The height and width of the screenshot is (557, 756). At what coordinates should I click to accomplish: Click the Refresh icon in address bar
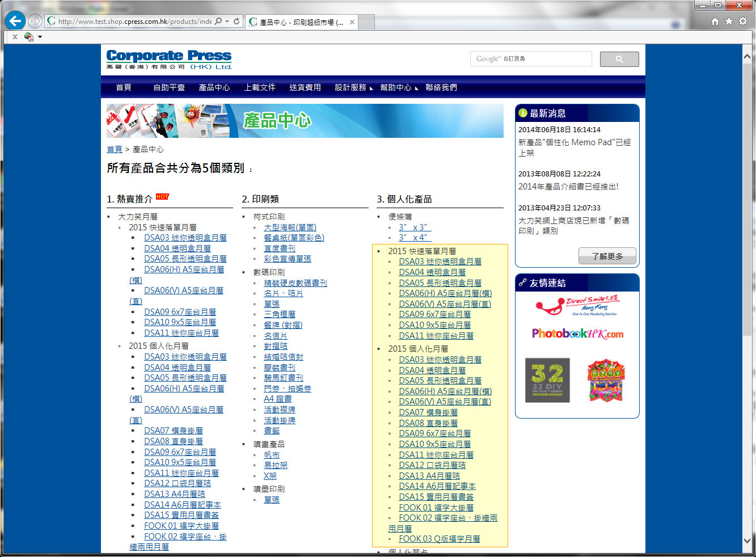tap(236, 22)
